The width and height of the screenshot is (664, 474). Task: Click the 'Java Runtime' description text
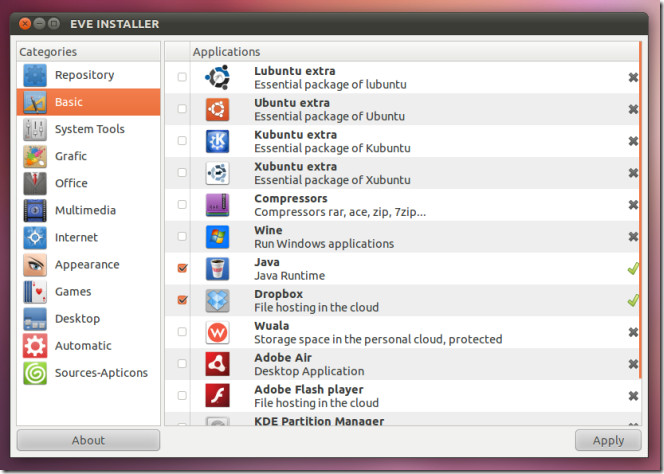tap(290, 276)
